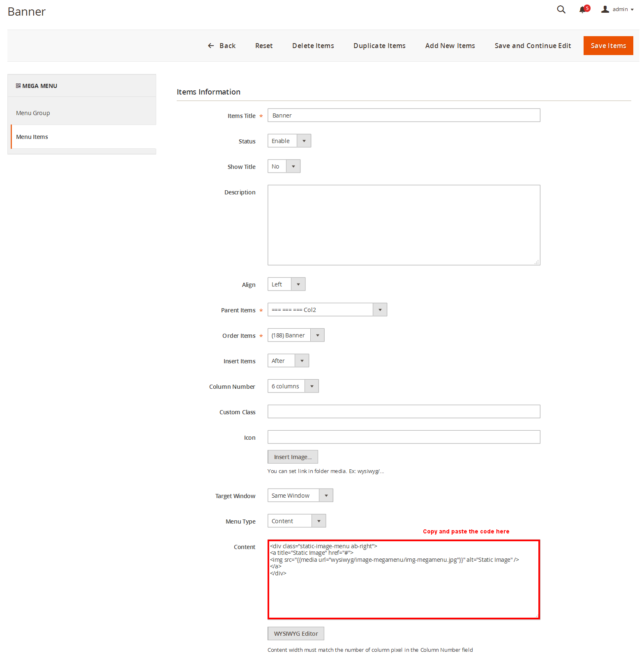644x660 pixels.
Task: Click inside the Content code textarea
Action: pyautogui.click(x=404, y=579)
